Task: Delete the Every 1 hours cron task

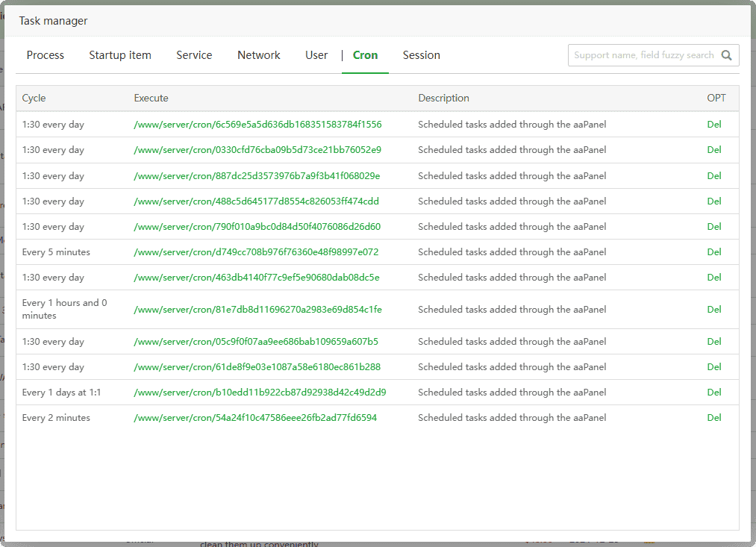Action: click(x=714, y=310)
